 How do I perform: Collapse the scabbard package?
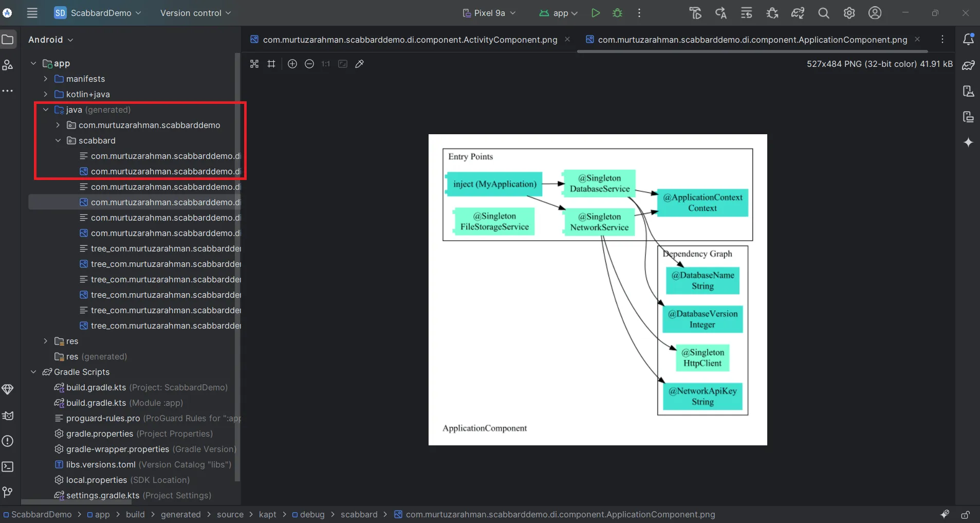pos(58,140)
